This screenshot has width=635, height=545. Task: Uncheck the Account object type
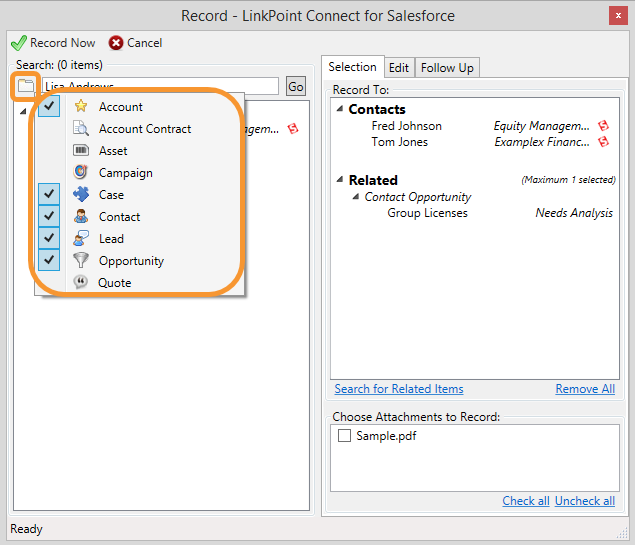pyautogui.click(x=49, y=106)
